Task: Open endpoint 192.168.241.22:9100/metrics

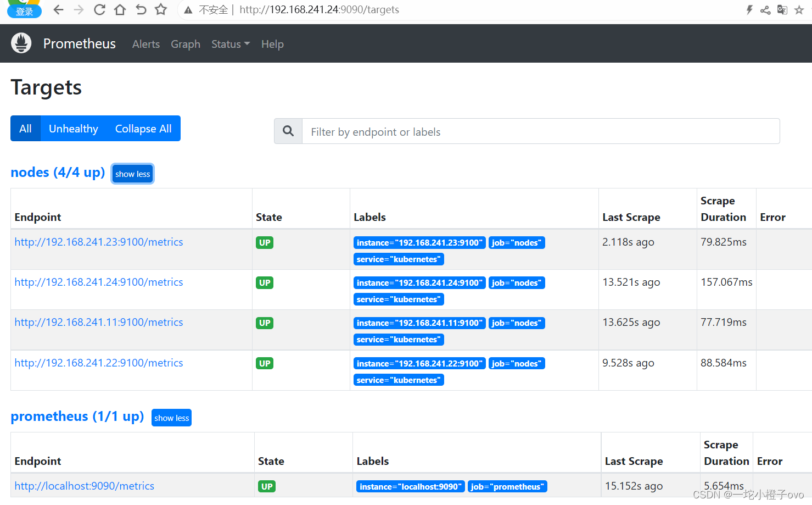Action: coord(99,363)
